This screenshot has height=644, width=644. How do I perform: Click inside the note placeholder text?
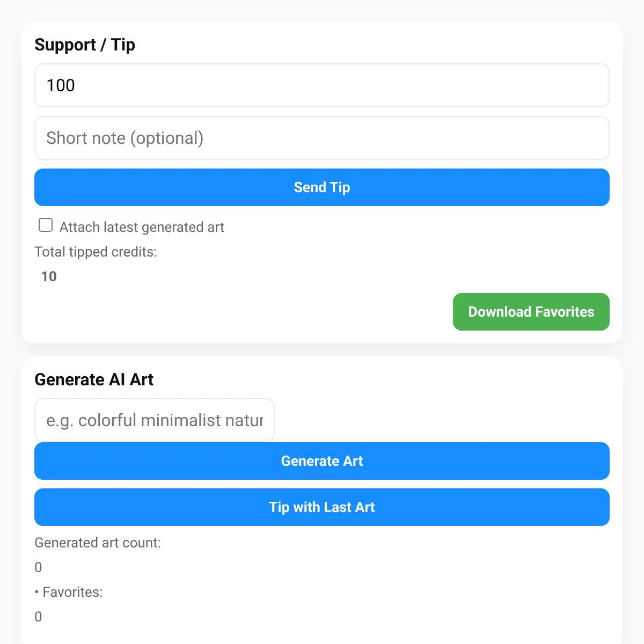click(x=125, y=138)
